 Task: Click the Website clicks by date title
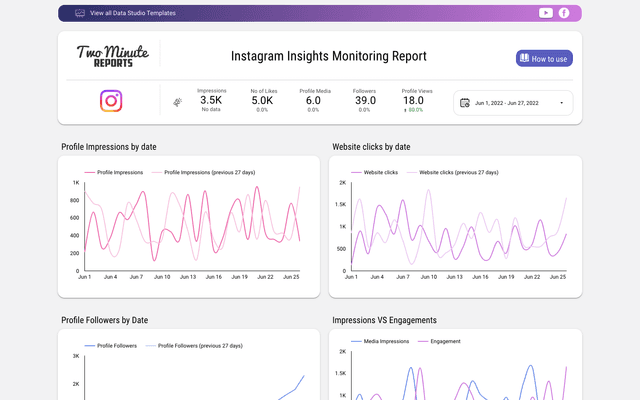tap(371, 147)
